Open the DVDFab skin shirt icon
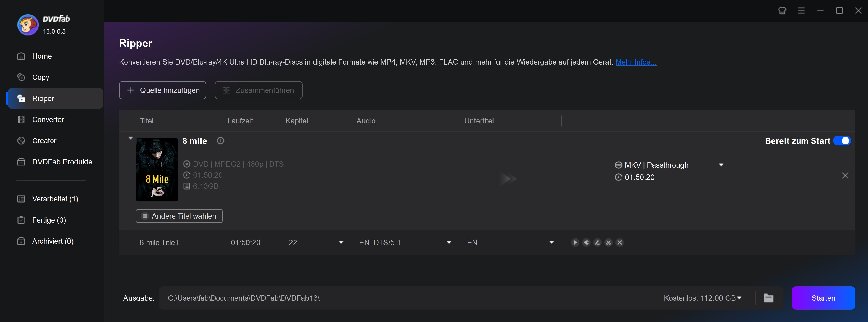The height and width of the screenshot is (322, 868). [782, 11]
